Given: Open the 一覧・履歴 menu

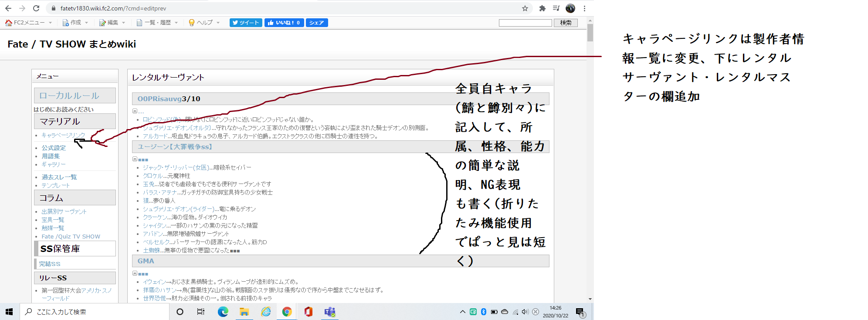Looking at the screenshot, I should (157, 23).
